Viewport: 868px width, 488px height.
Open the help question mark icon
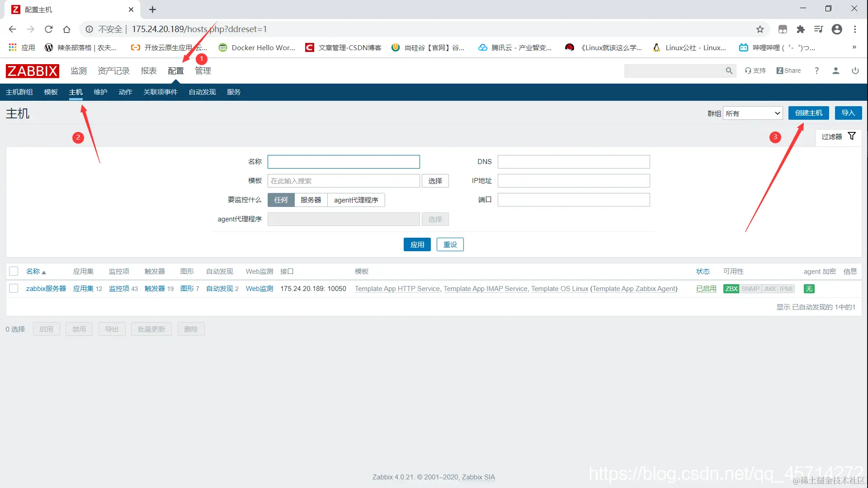point(816,71)
